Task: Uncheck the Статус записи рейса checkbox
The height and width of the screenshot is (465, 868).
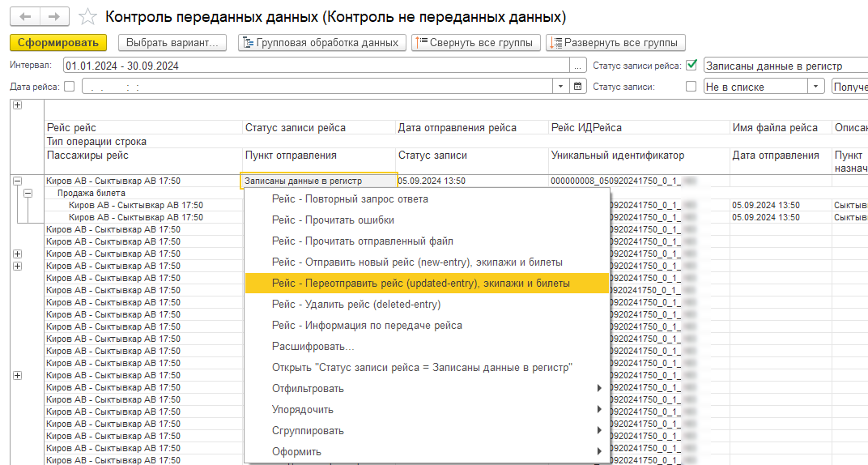Action: 691,66
